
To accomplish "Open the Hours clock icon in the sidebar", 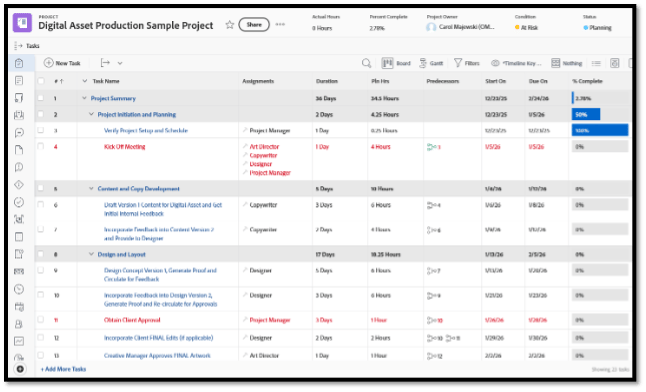I will (x=19, y=289).
